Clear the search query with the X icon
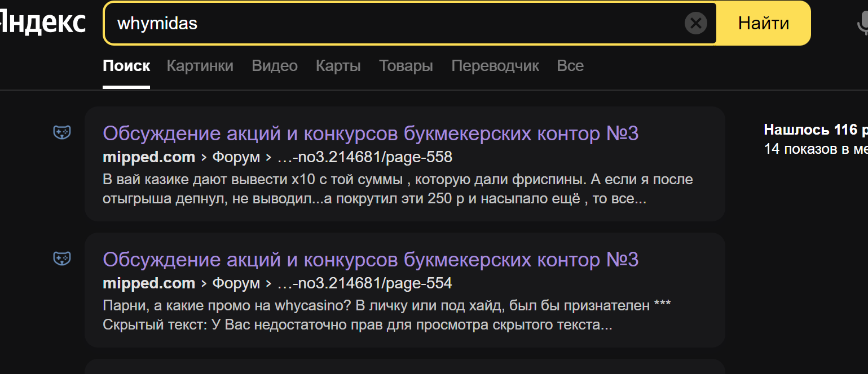This screenshot has height=374, width=868. [695, 23]
